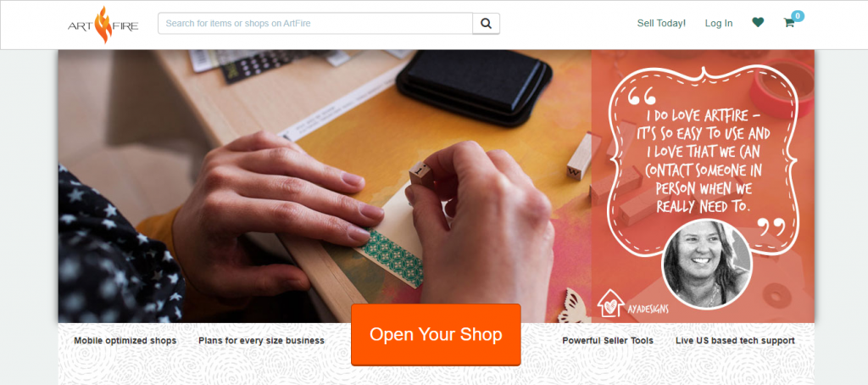Viewport: 868px width, 385px height.
Task: Click the hands stamping hero photo
Action: [325, 186]
